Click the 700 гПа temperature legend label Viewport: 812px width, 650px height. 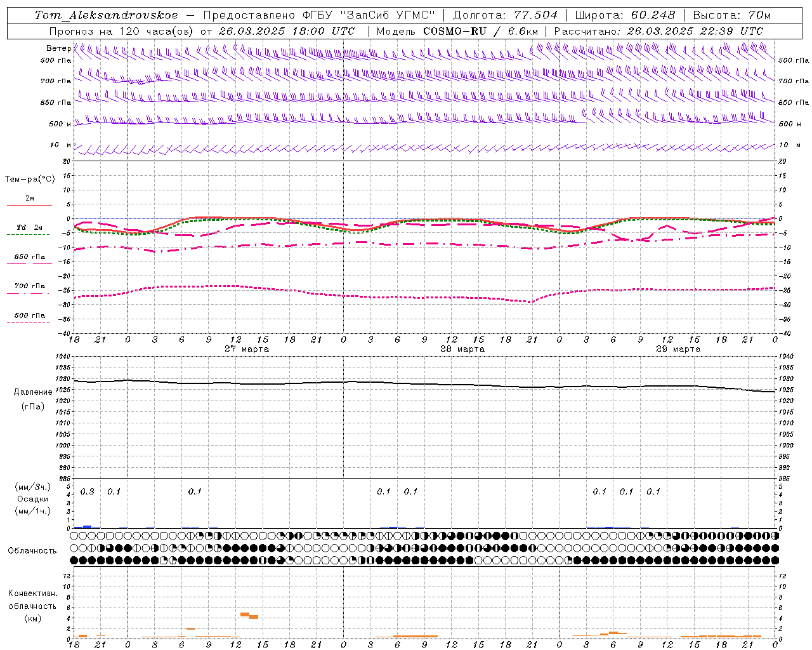point(29,286)
